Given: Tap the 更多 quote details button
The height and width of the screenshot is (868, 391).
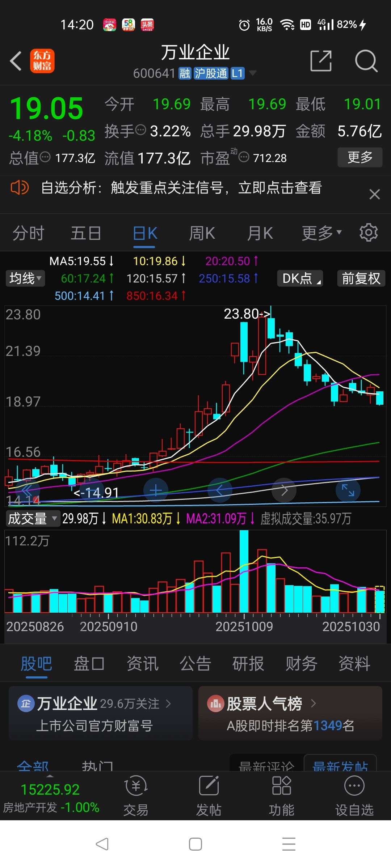Looking at the screenshot, I should click(x=360, y=157).
